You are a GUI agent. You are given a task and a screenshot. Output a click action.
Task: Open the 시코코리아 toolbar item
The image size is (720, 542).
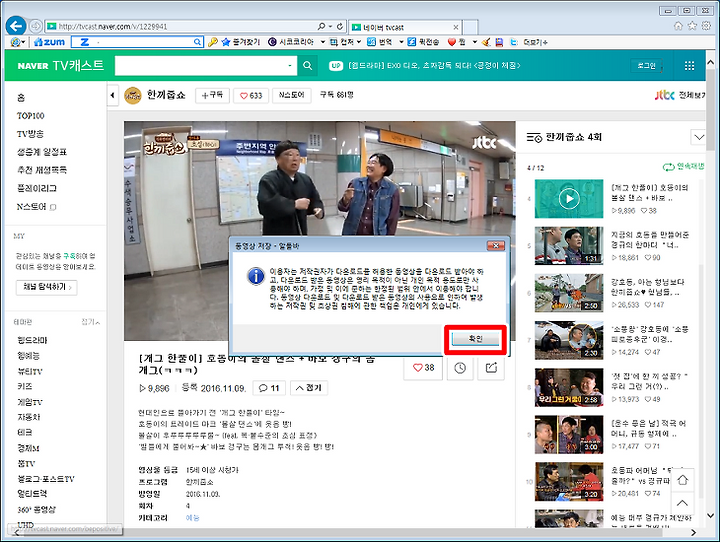292,42
